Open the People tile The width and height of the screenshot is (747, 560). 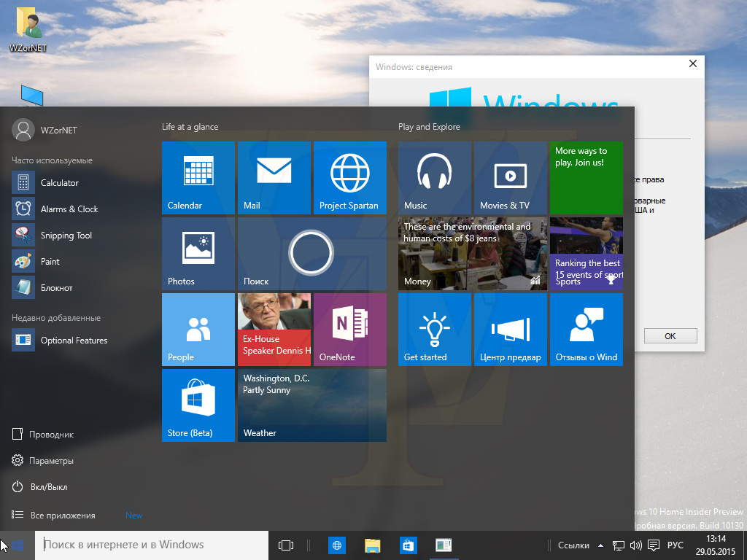[x=198, y=330]
